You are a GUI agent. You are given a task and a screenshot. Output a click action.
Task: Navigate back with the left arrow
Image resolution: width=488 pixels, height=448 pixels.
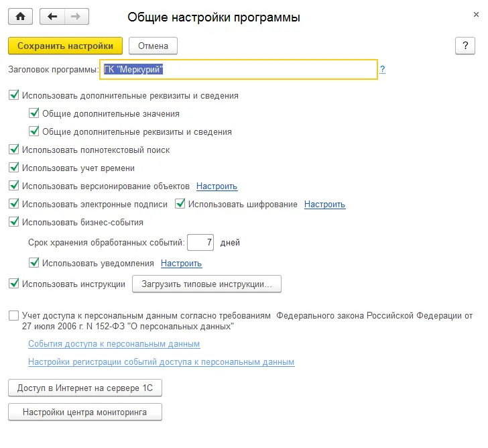(x=52, y=17)
